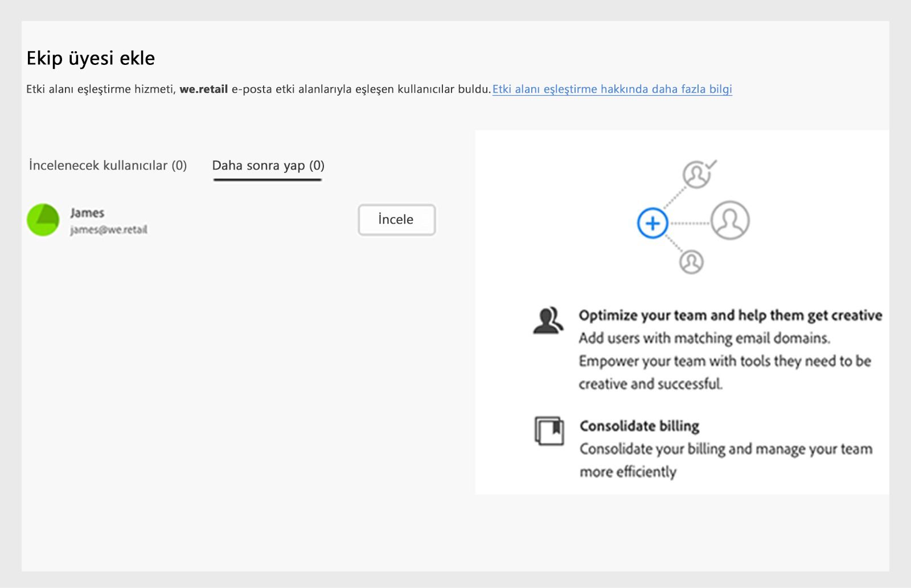Click the james@we.retail email address

point(109,230)
